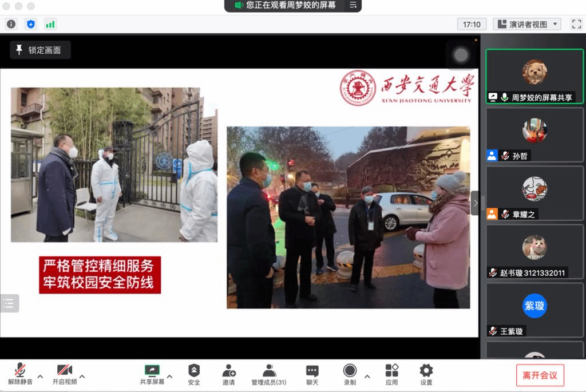
Task: Open the Speaker View (演讲者视图) dropdown
Action: coord(527,24)
